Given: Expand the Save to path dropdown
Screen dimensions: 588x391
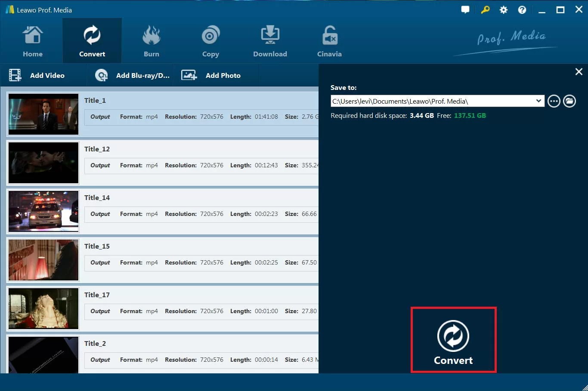Looking at the screenshot, I should click(538, 101).
